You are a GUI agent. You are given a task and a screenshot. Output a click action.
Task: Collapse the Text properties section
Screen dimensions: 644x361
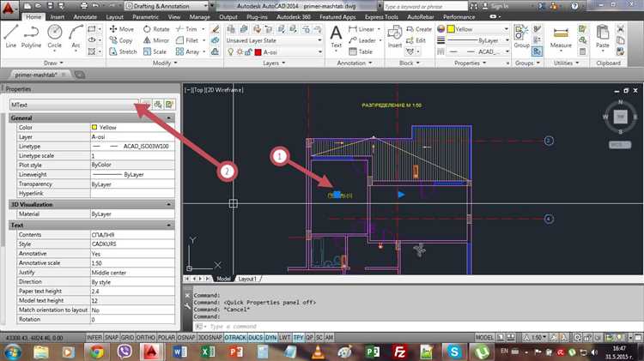(169, 226)
